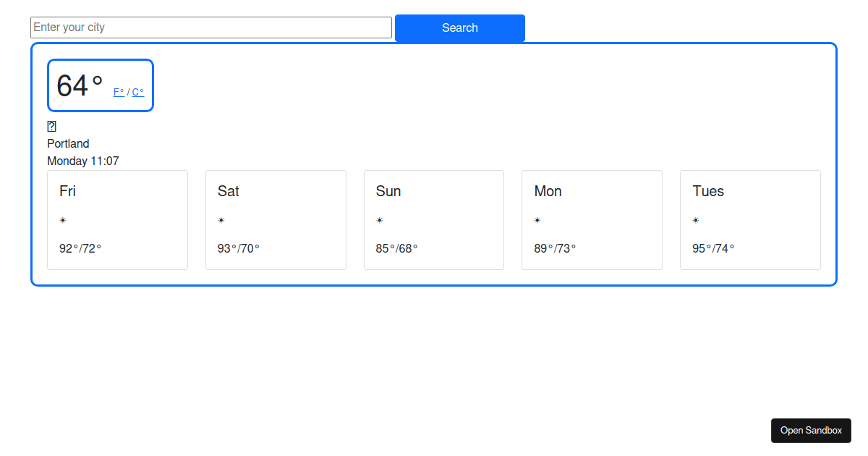The height and width of the screenshot is (456, 868).
Task: Click the 92°/72° temperature reading on Fri
Action: 79,248
